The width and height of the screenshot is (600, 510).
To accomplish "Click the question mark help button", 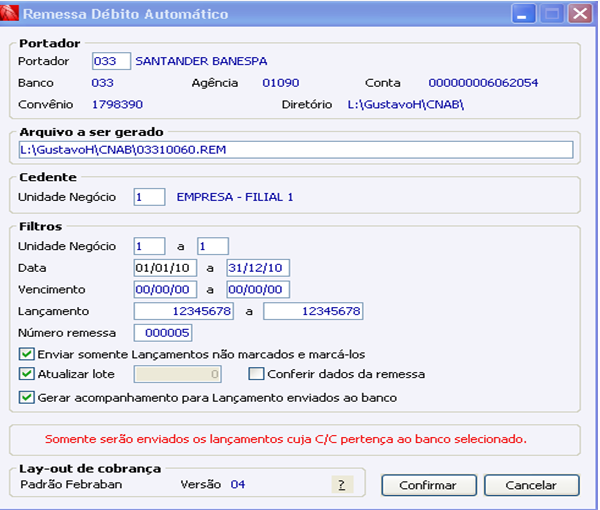I will pos(342,485).
